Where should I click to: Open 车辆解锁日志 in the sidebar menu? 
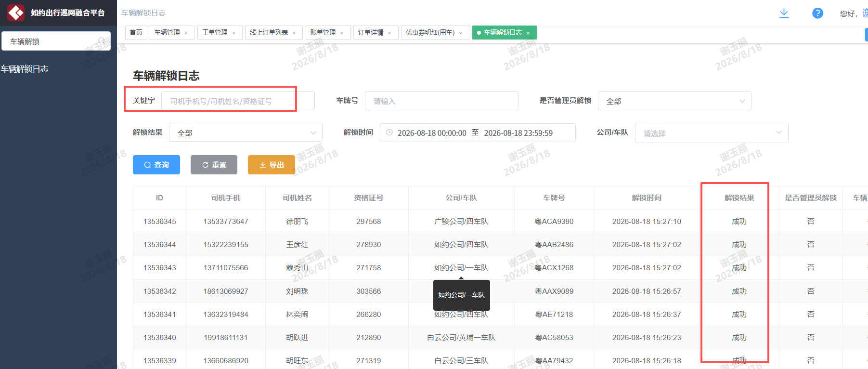coord(25,69)
